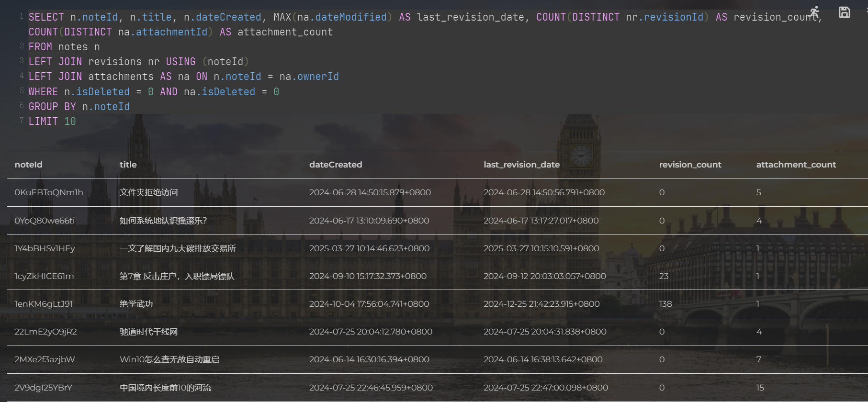This screenshot has height=402, width=868.
Task: Select the noteId cell 1enKM6gLtJ91
Action: coord(44,304)
